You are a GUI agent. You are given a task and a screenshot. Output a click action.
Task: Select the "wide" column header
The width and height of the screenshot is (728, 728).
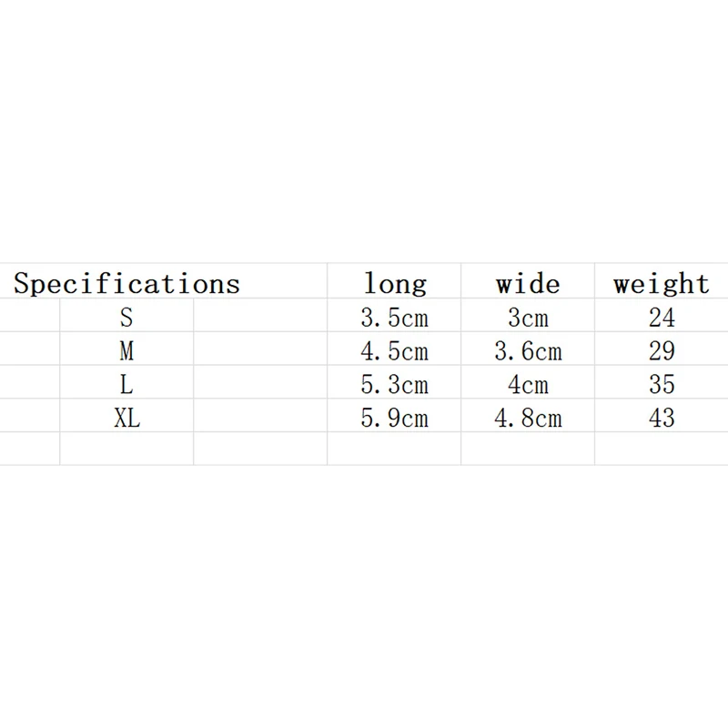pos(528,283)
